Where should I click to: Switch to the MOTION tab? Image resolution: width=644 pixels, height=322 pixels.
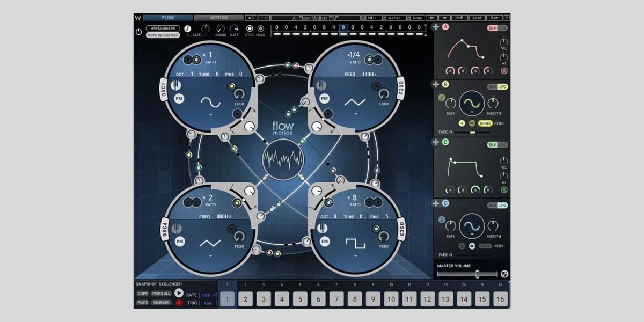click(218, 18)
